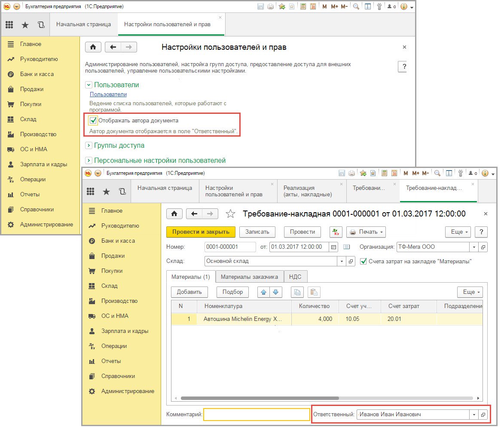Image resolution: width=504 pixels, height=427 pixels.
Task: Click Подбор button
Action: click(233, 292)
